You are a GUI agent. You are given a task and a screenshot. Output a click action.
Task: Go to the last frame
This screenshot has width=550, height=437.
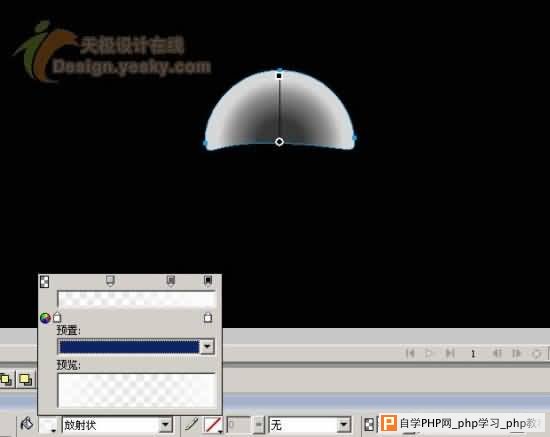coord(450,353)
